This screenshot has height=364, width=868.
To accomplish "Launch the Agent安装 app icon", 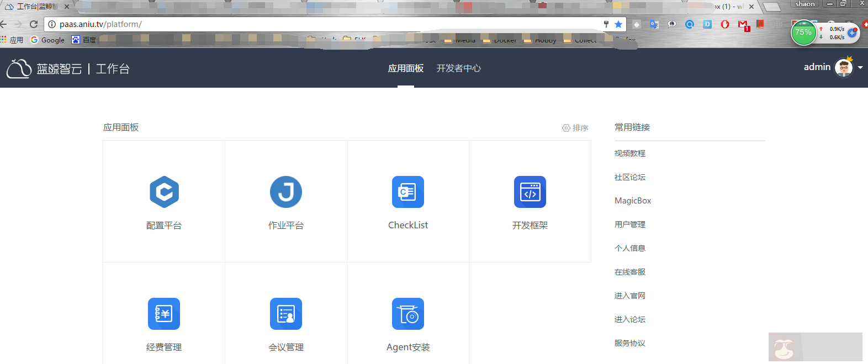I will pyautogui.click(x=408, y=314).
